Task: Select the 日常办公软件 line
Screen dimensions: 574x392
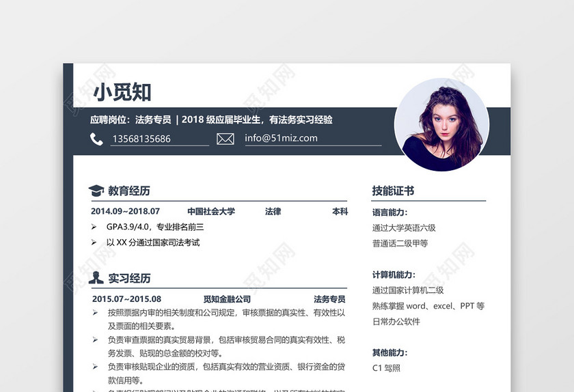Action: point(396,322)
